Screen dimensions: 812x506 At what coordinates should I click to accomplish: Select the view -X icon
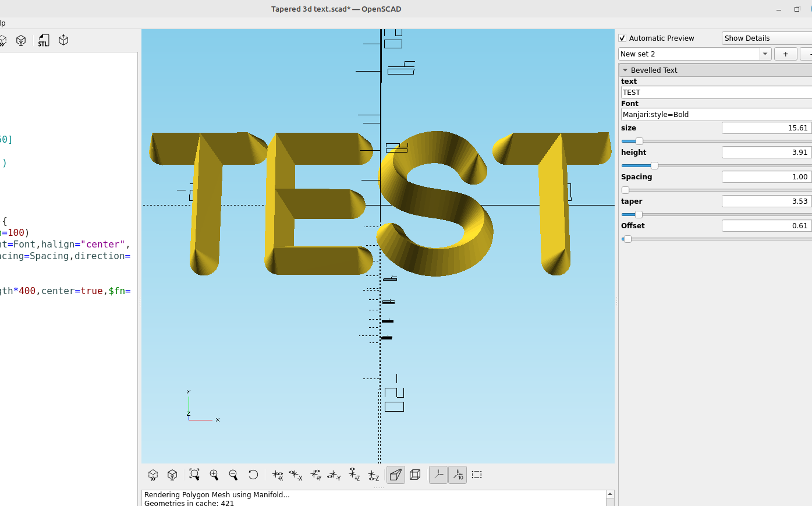click(296, 475)
